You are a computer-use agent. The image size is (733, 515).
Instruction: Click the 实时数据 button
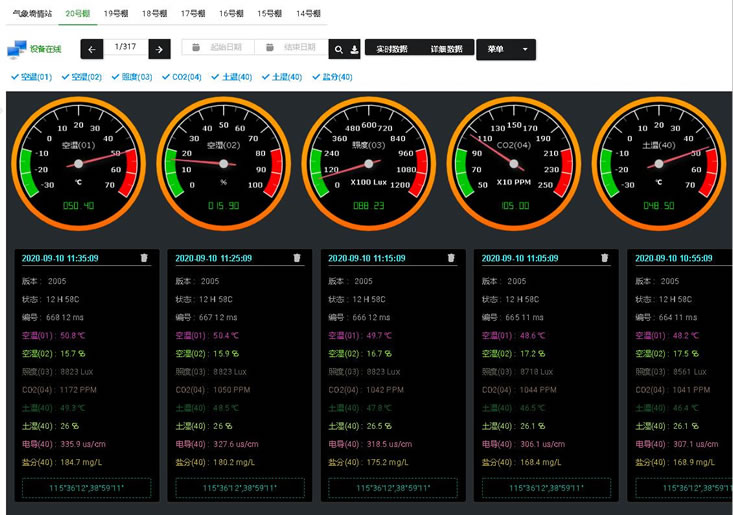pos(391,49)
